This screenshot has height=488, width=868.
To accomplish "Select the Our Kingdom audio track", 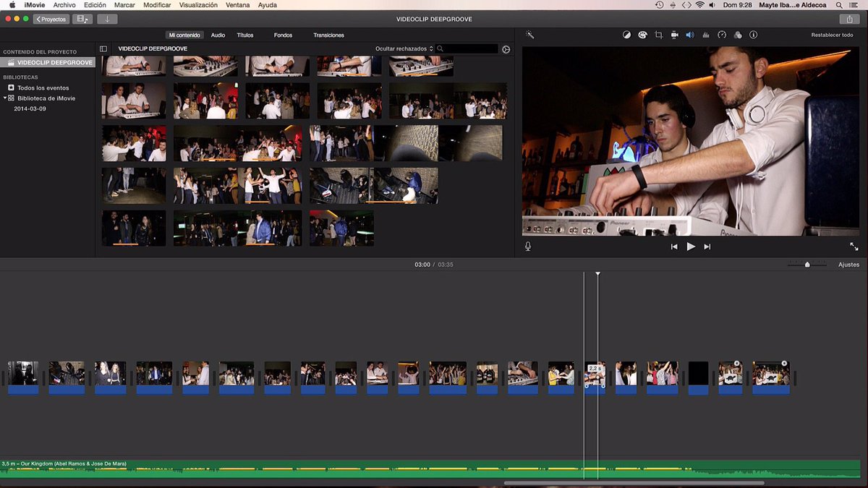I will [x=430, y=469].
